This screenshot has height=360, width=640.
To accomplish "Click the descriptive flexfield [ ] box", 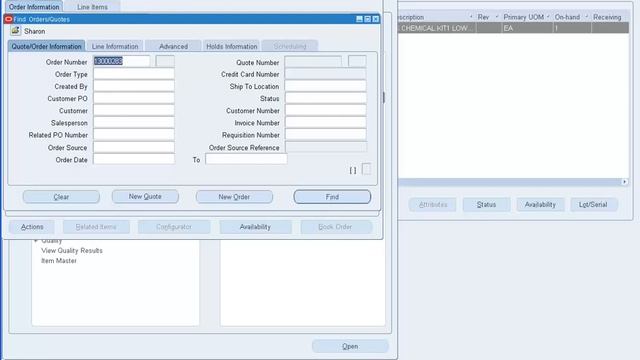I will pyautogui.click(x=366, y=169).
